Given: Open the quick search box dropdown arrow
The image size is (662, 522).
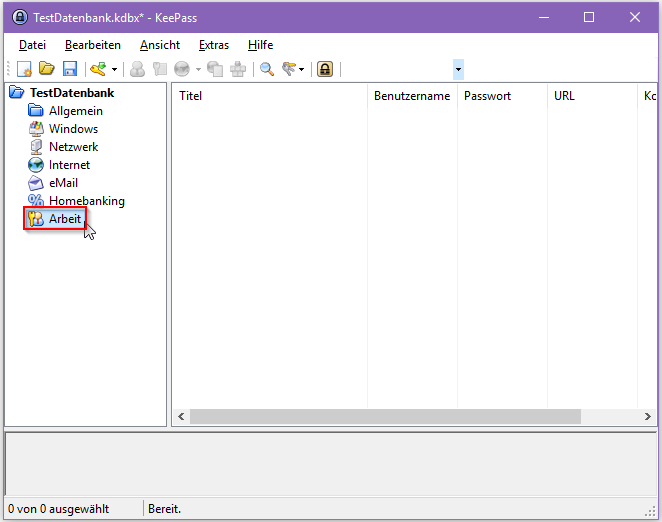Looking at the screenshot, I should (x=458, y=69).
